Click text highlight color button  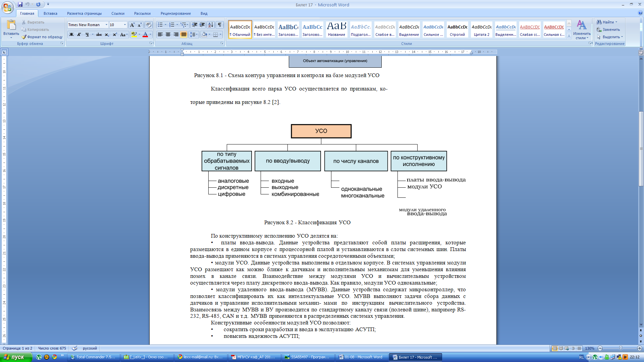[133, 35]
